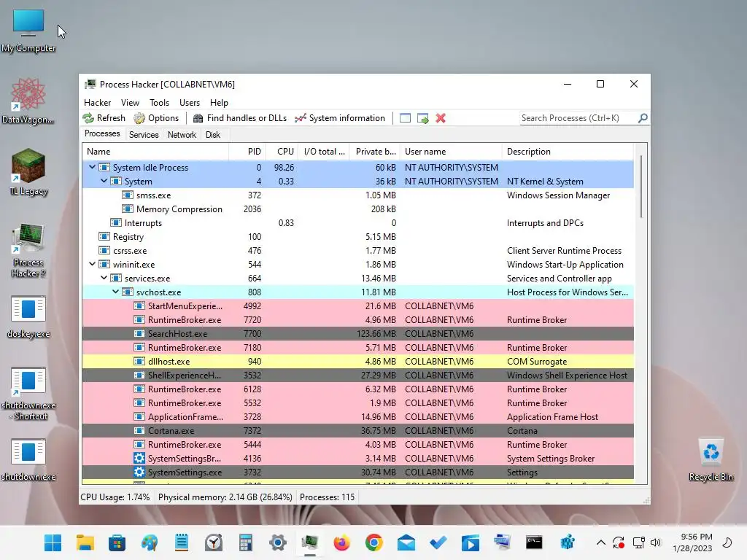Select the My Computer desktop icon
The image size is (747, 560).
click(28, 31)
